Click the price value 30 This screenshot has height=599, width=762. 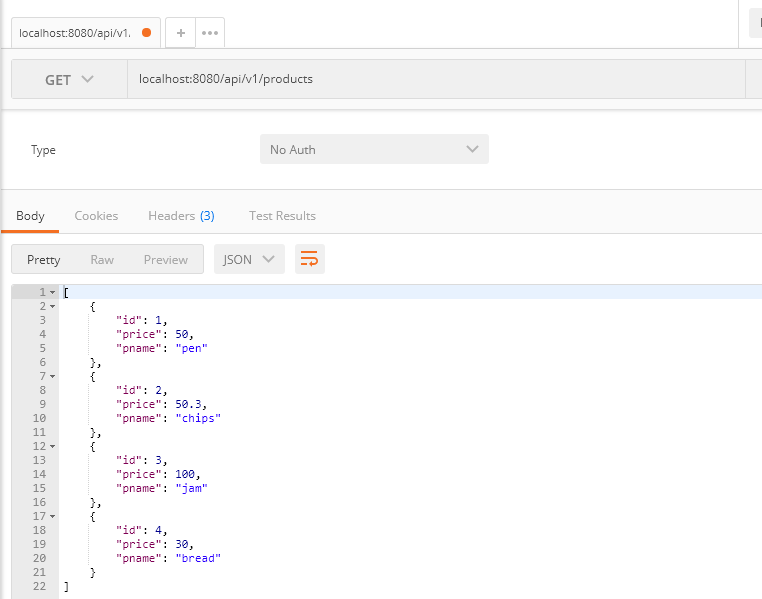pyautogui.click(x=182, y=544)
